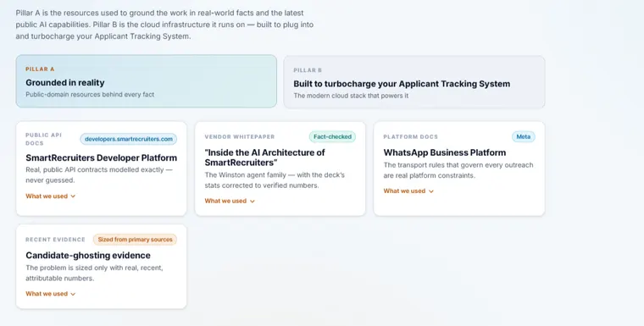Click "The modern cloud stack that powers it"

click(x=351, y=96)
